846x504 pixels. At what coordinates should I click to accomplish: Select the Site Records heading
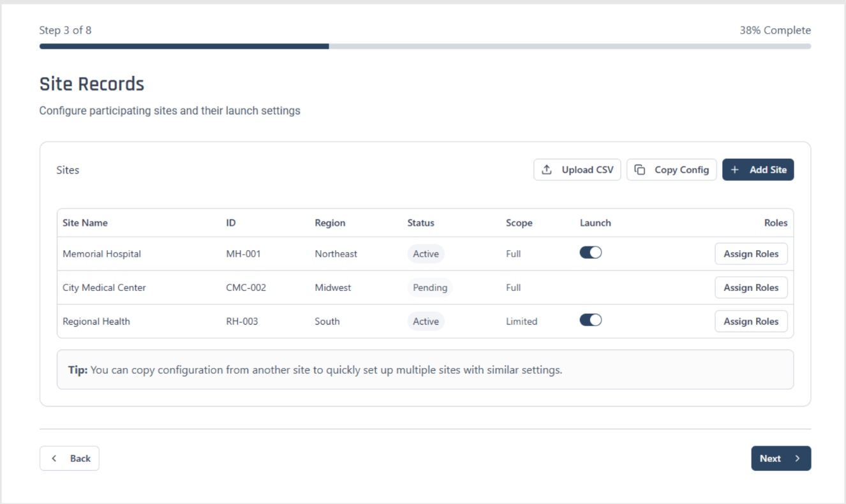92,84
